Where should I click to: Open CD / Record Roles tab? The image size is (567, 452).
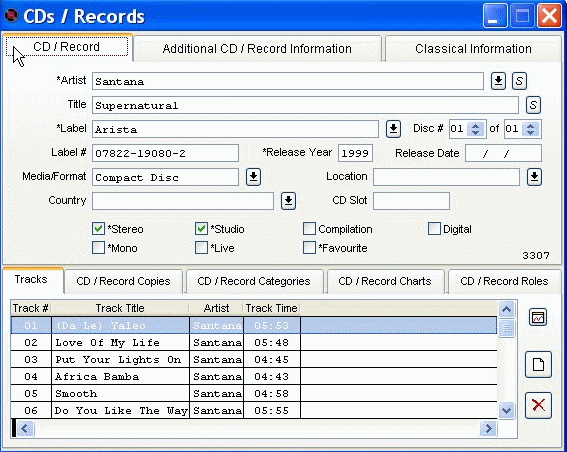coord(504,281)
